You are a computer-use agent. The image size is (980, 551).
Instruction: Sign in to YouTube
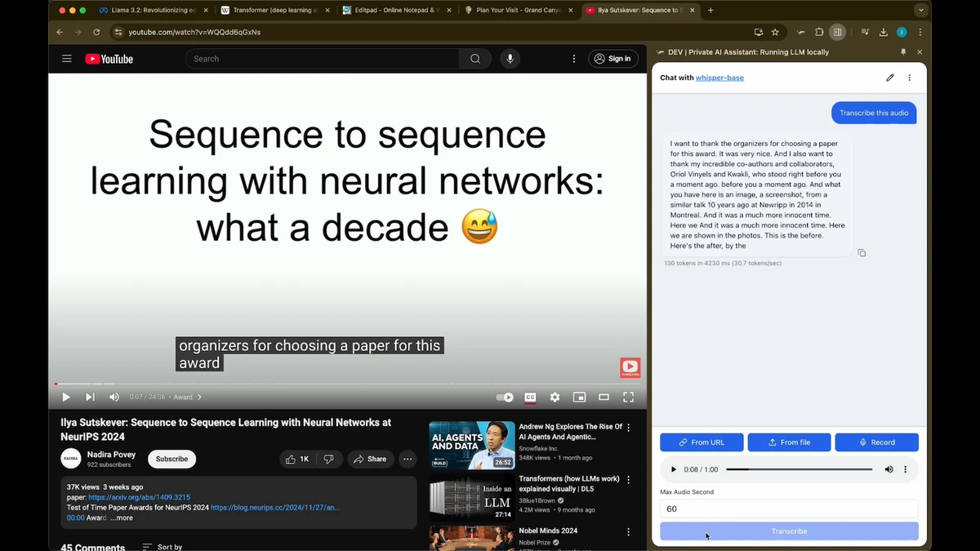(x=612, y=59)
